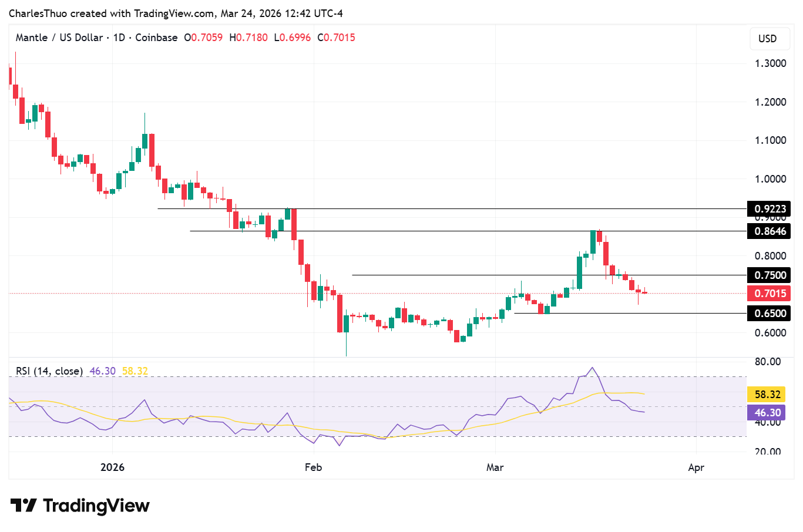This screenshot has height=532, width=803.
Task: Click the Coinbase exchange label
Action: (x=154, y=38)
